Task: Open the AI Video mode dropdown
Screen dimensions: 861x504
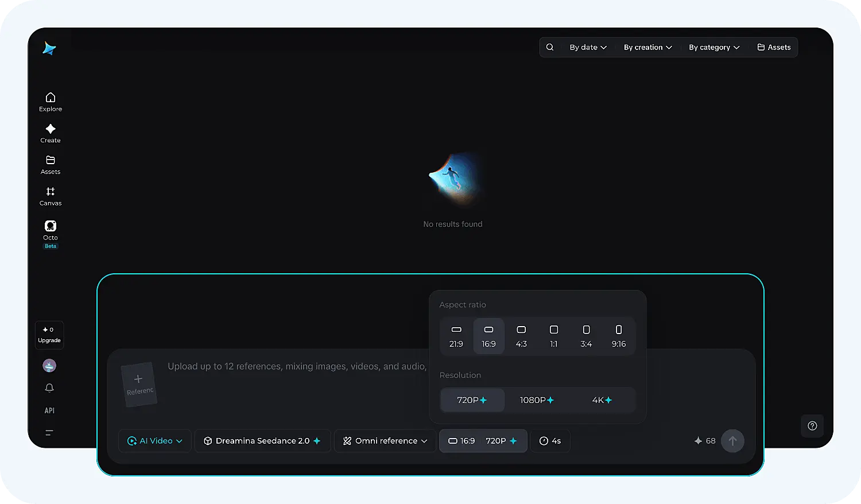Action: point(155,441)
